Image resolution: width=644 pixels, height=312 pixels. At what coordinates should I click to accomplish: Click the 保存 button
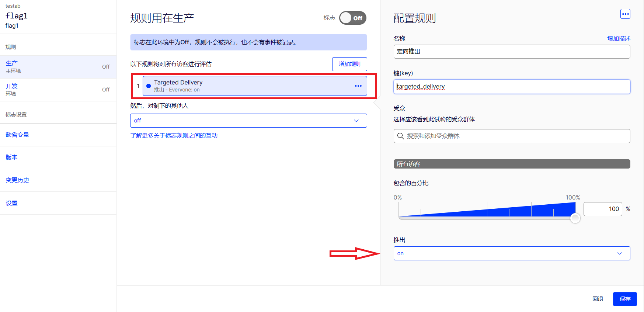pyautogui.click(x=625, y=299)
